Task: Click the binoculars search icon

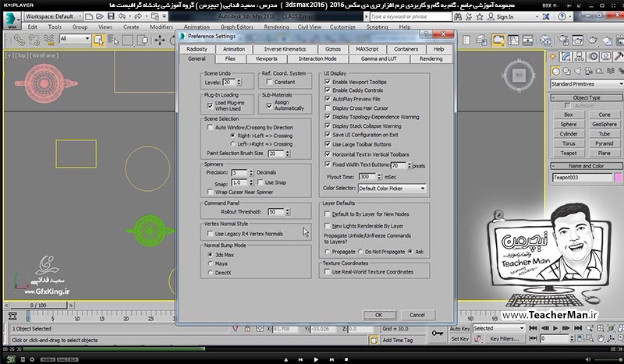Action: [x=458, y=16]
